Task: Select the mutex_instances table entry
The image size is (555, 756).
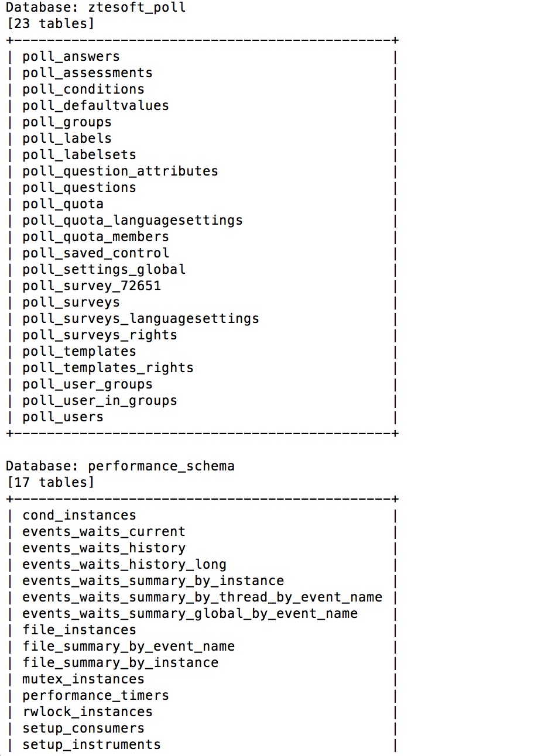Action: click(83, 679)
